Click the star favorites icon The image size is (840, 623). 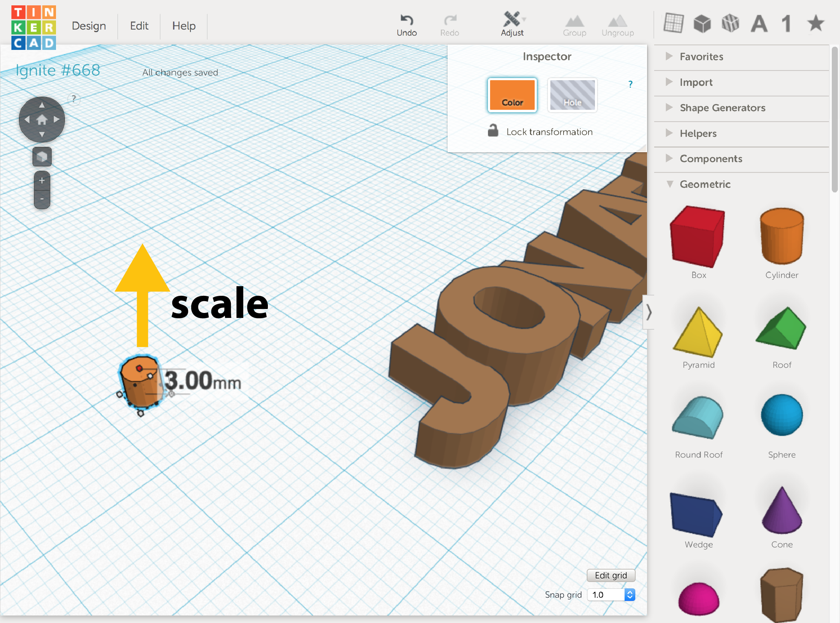815,24
